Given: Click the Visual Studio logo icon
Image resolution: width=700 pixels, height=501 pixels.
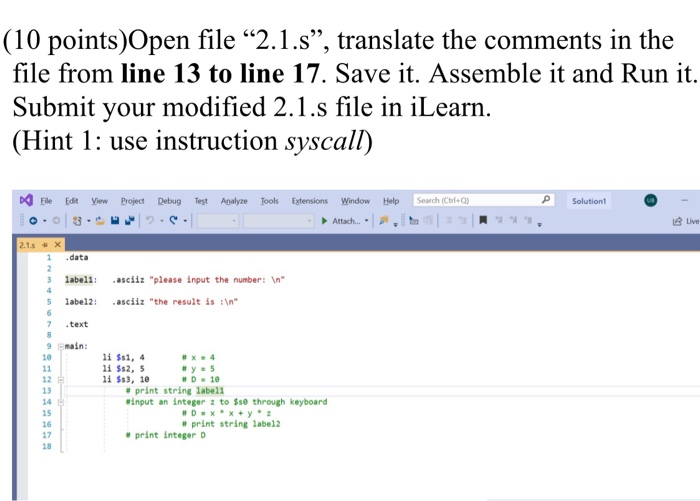Looking at the screenshot, I should (x=26, y=200).
